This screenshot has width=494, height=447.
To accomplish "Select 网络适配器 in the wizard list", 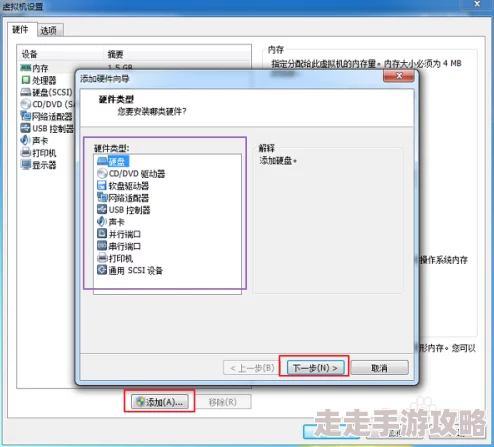I will click(123, 198).
